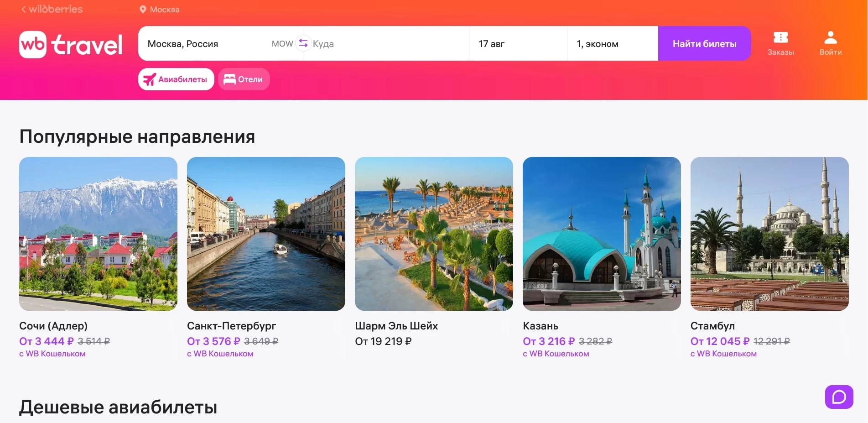This screenshot has height=423, width=868.
Task: Open the chat support bubble icon
Action: [839, 397]
